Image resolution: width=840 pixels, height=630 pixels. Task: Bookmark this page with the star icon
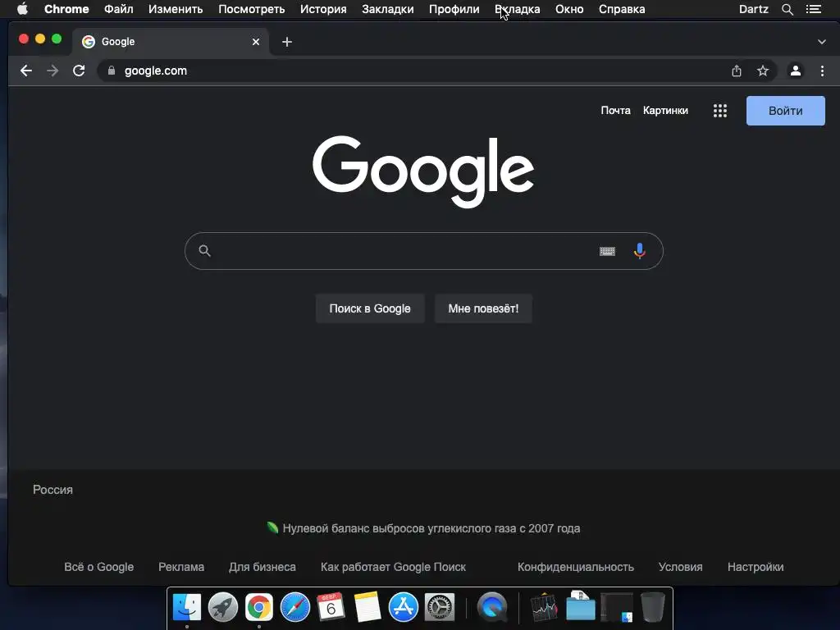(x=763, y=71)
